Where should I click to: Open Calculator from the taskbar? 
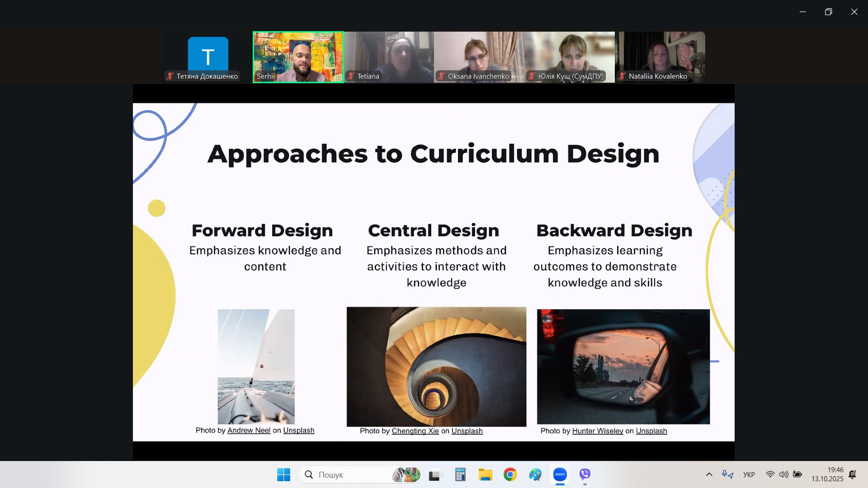click(460, 474)
